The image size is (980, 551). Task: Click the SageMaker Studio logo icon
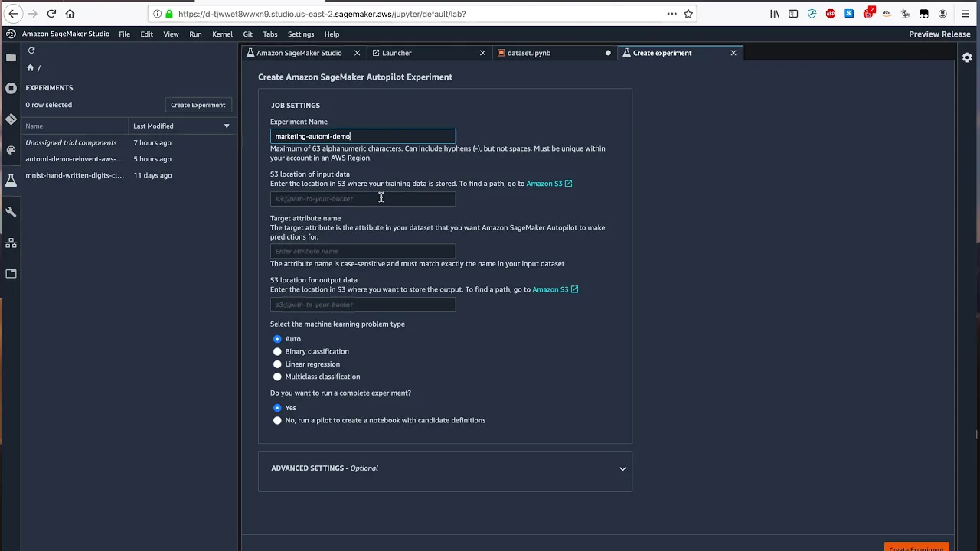point(11,34)
